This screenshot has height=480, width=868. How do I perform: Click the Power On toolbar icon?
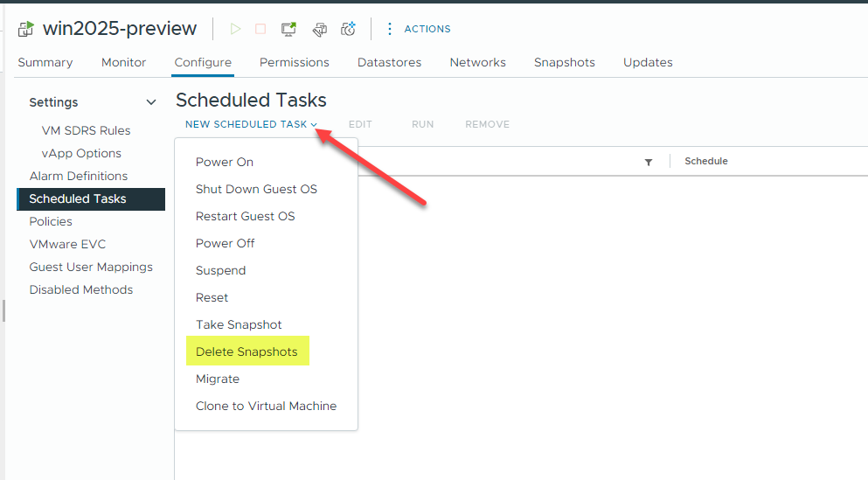235,29
